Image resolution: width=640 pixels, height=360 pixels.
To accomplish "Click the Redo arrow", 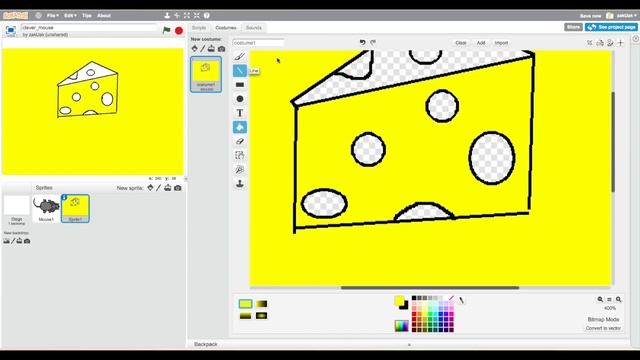I will point(373,42).
